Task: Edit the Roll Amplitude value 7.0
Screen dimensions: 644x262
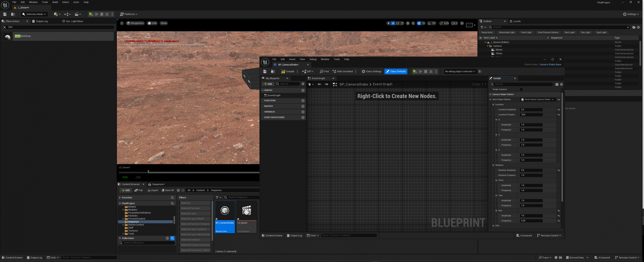Action: click(x=531, y=216)
